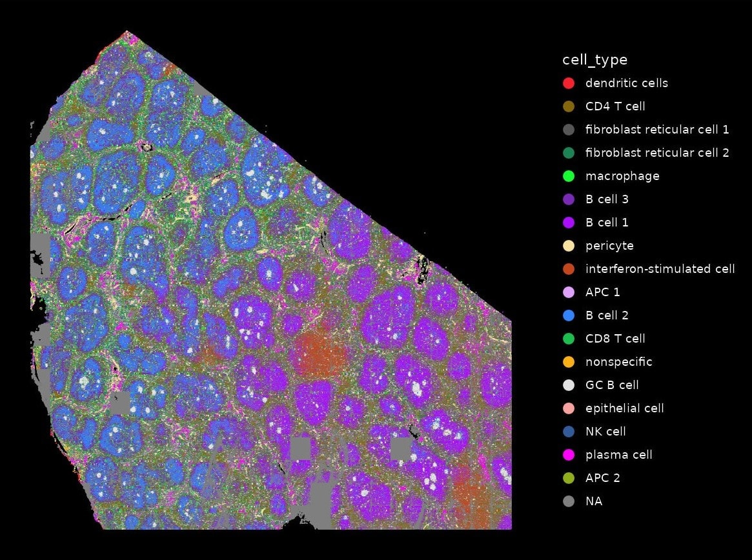Click the pink epithelial cell legend dot
Image resolution: width=752 pixels, height=560 pixels.
pyautogui.click(x=568, y=408)
